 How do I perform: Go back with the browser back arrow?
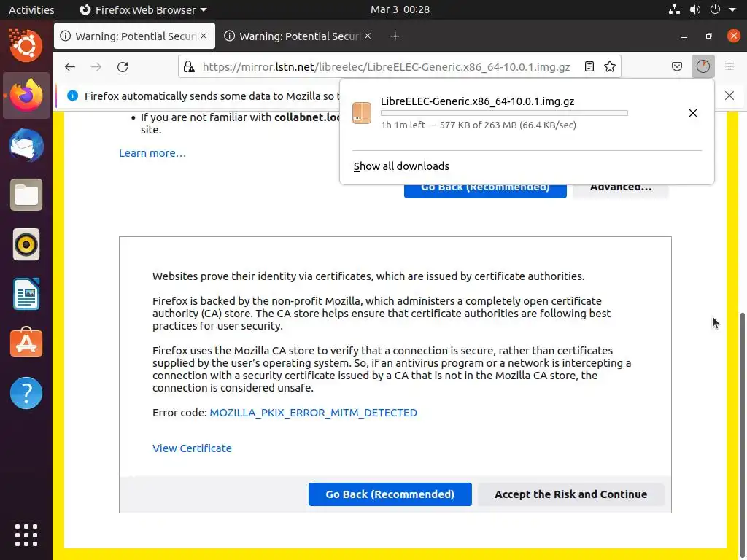coord(70,66)
